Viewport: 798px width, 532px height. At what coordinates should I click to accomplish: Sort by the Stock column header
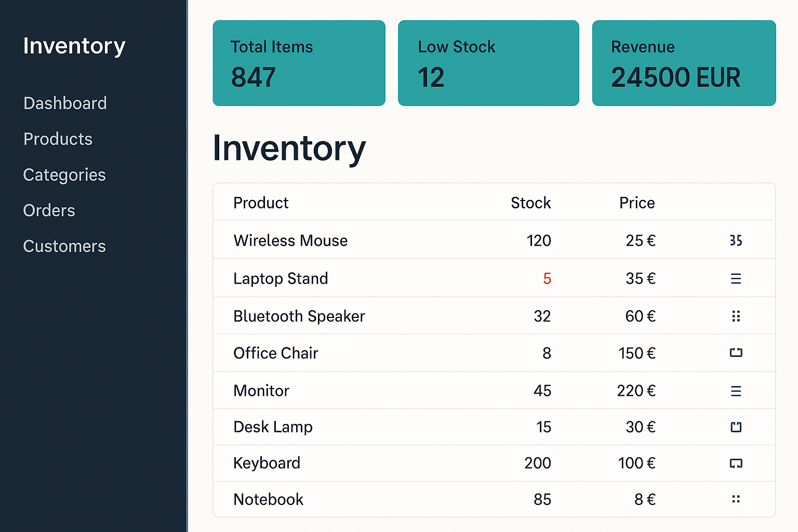(x=530, y=203)
